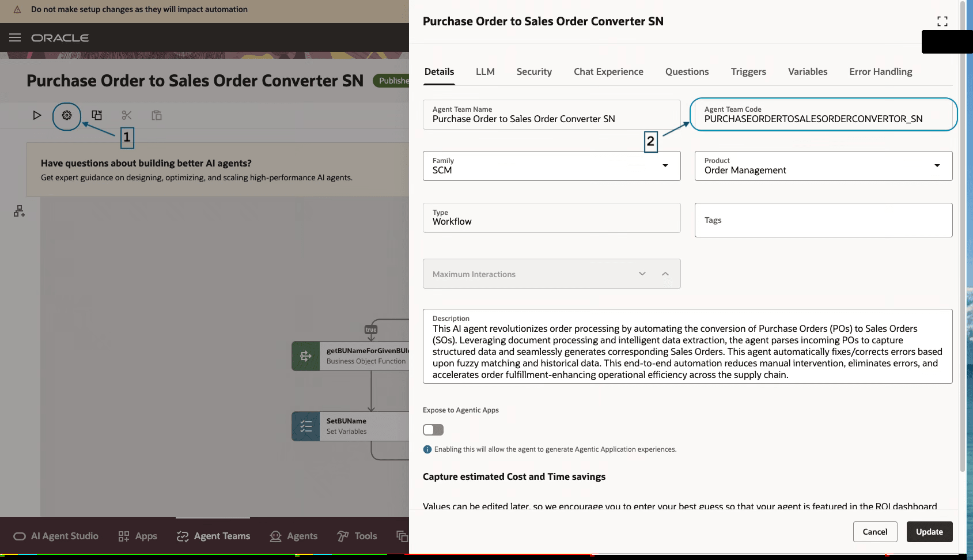973x560 pixels.
Task: Click the Published status badge
Action: (391, 81)
